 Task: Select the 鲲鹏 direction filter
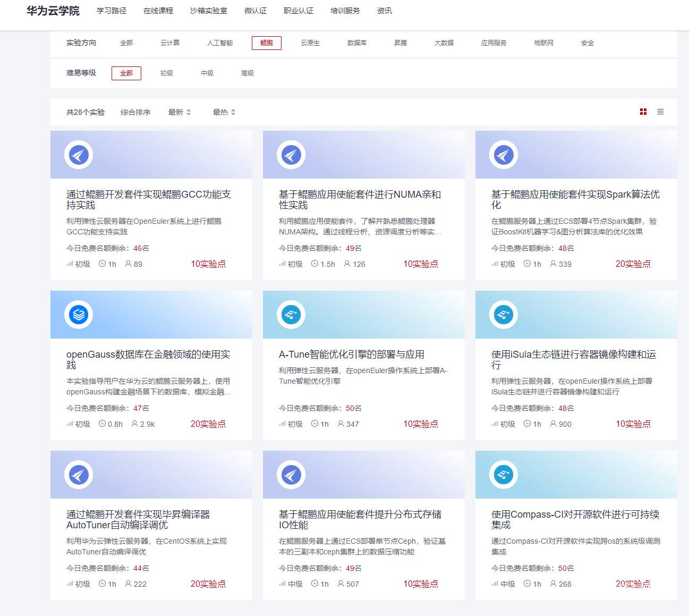(x=267, y=43)
